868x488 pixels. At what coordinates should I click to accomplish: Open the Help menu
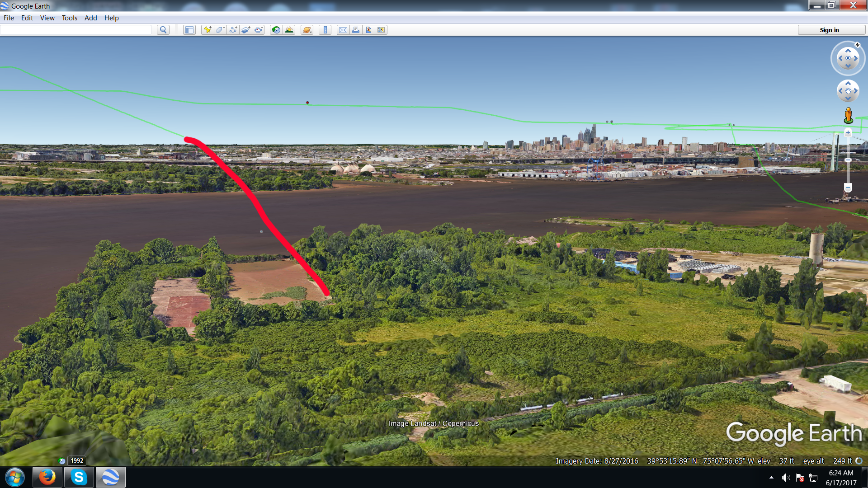[x=112, y=18]
